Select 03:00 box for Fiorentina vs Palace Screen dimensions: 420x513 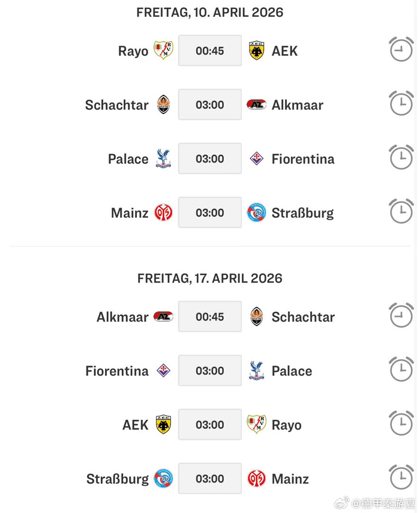[210, 371]
